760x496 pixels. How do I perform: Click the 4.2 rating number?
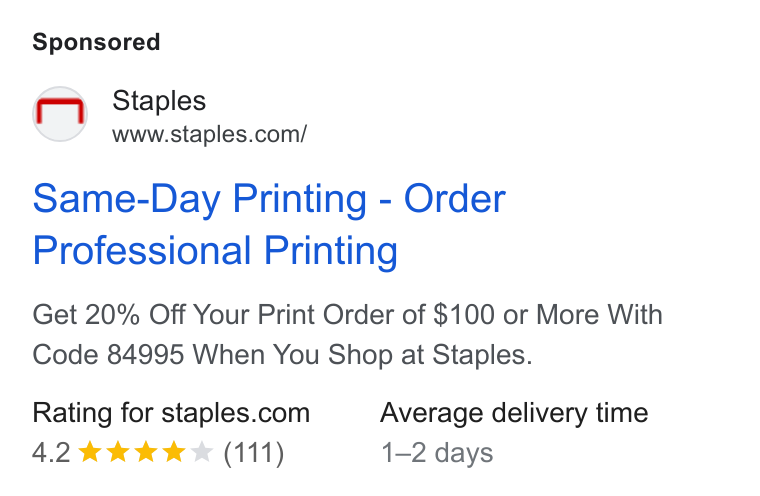[51, 453]
